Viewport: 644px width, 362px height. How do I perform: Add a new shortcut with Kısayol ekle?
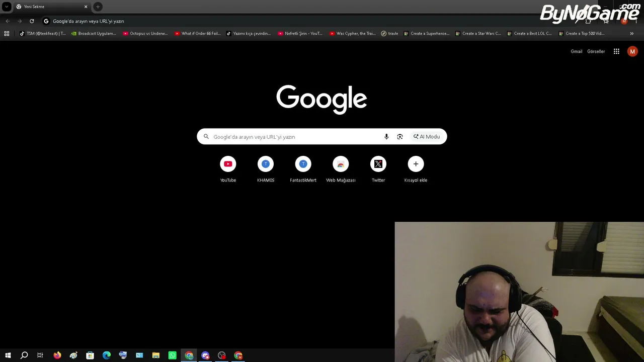point(416,169)
